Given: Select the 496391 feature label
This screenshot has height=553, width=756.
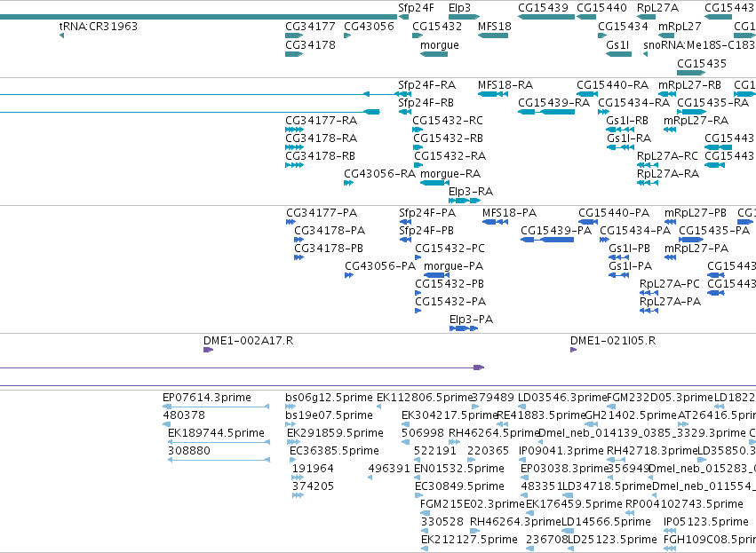Looking at the screenshot, I should [x=388, y=468].
